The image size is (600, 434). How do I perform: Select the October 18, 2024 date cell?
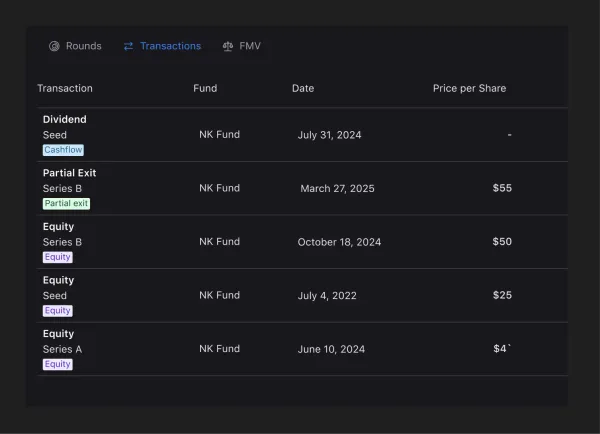click(x=339, y=242)
